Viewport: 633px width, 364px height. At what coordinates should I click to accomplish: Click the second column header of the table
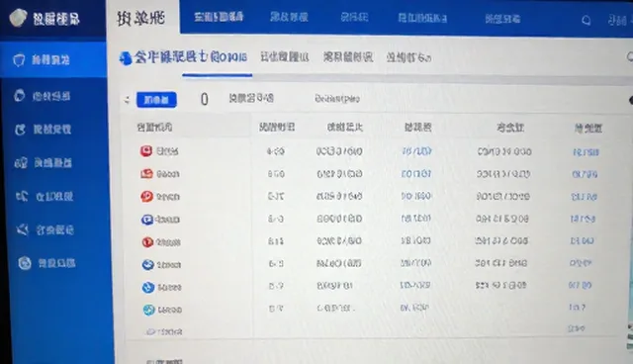[x=277, y=128]
